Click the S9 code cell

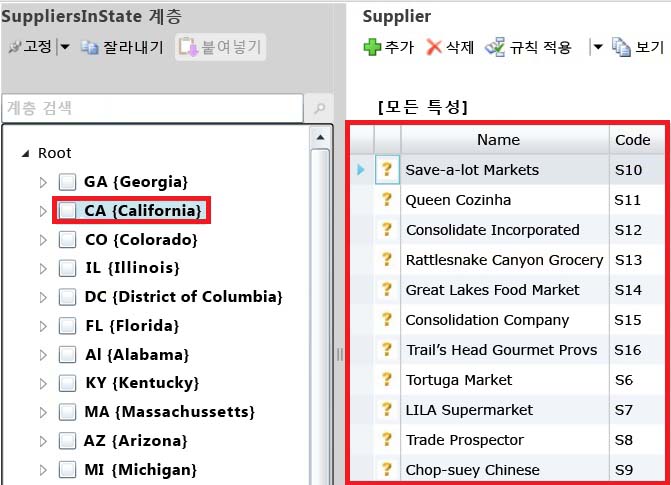(637, 470)
